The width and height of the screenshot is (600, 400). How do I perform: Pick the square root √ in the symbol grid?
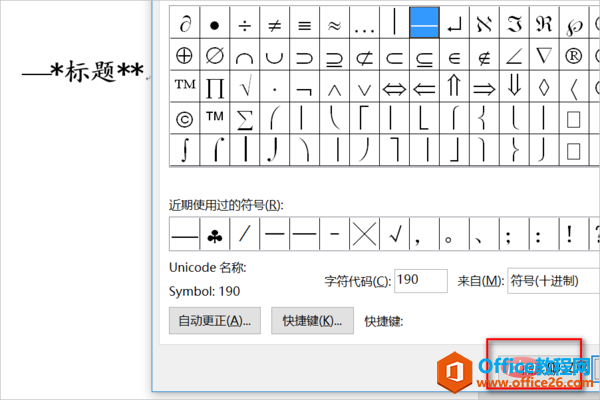point(245,86)
